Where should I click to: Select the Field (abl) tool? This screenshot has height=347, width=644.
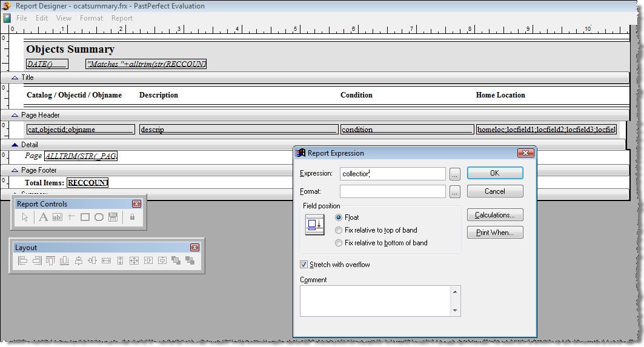click(x=58, y=217)
